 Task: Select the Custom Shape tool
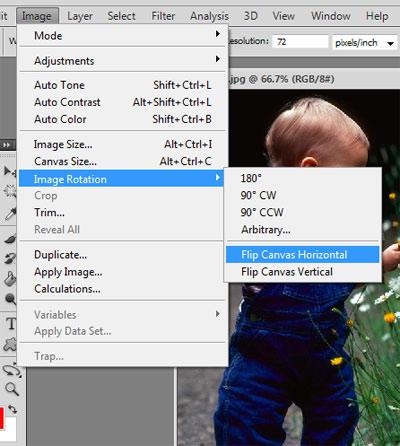tap(9, 345)
